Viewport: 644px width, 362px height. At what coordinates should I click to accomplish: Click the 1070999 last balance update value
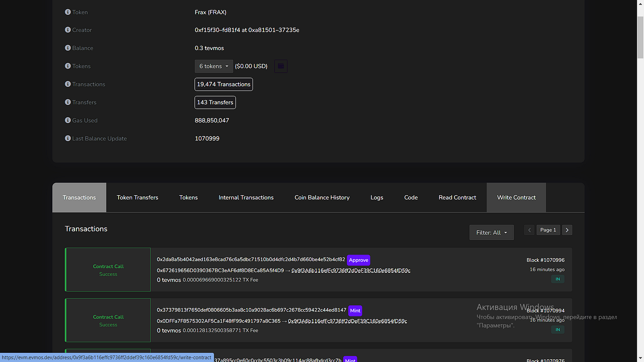(207, 138)
